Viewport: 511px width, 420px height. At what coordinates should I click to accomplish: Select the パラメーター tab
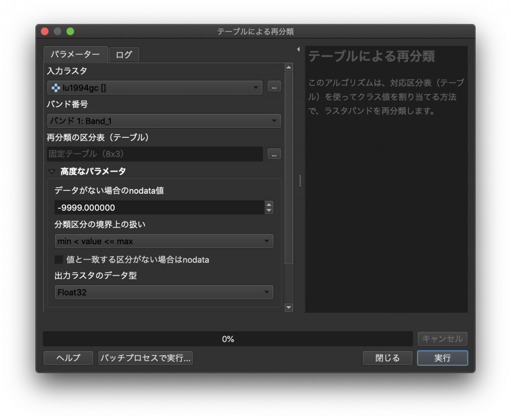[x=75, y=54]
